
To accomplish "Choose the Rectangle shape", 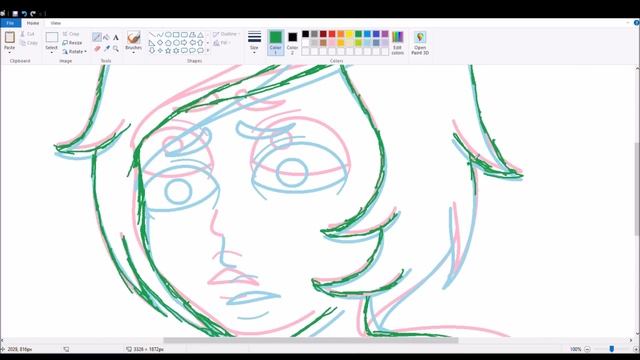I will pos(176,35).
